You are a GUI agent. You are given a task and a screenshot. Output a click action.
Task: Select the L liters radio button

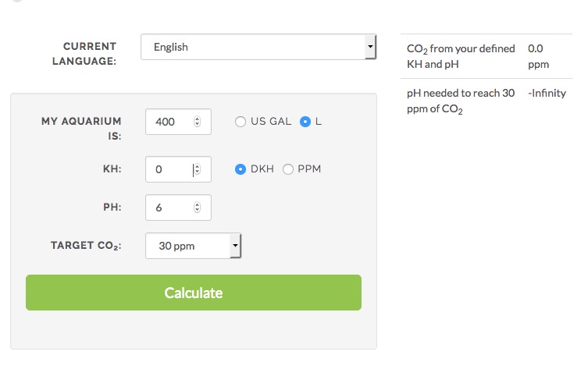point(305,122)
